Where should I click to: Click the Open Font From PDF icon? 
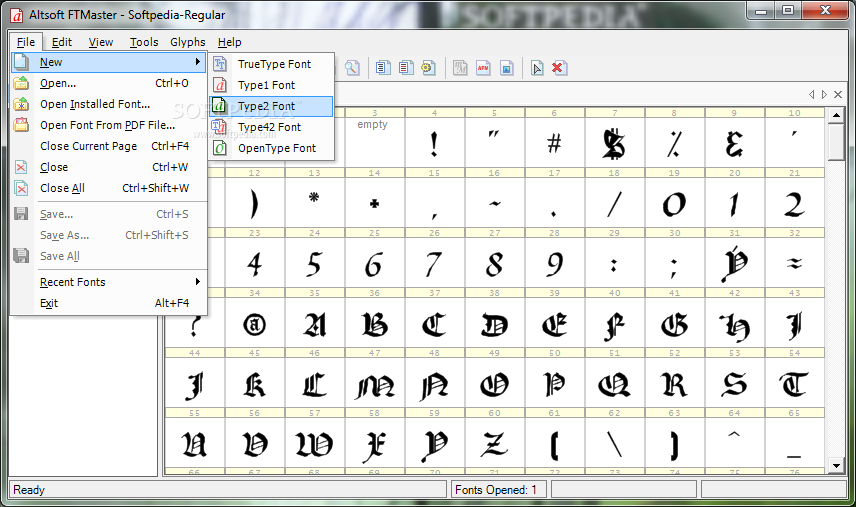pyautogui.click(x=21, y=124)
